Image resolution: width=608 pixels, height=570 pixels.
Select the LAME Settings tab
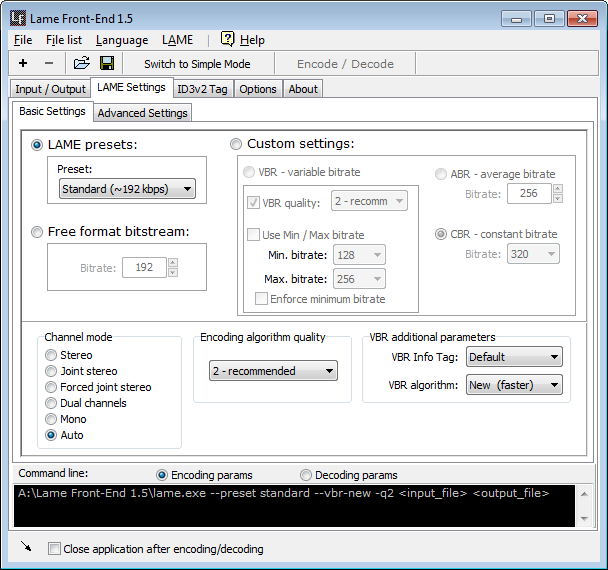point(131,87)
